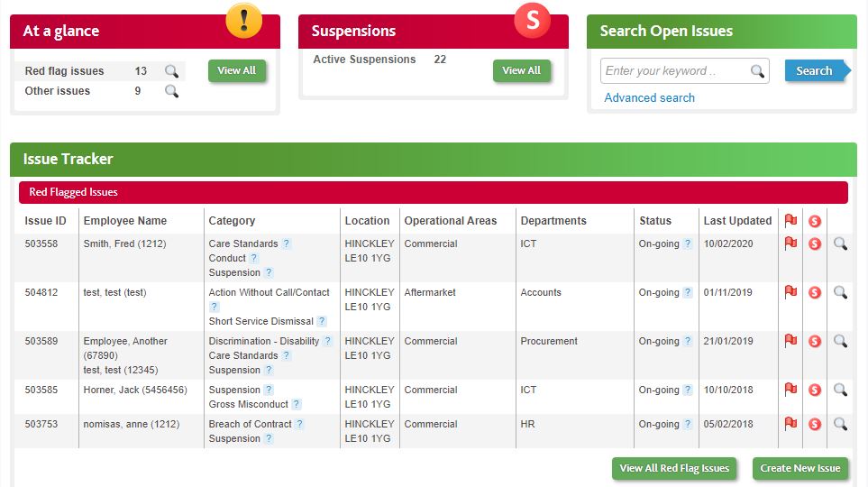Click View All Red Flag Issues button

[x=674, y=468]
